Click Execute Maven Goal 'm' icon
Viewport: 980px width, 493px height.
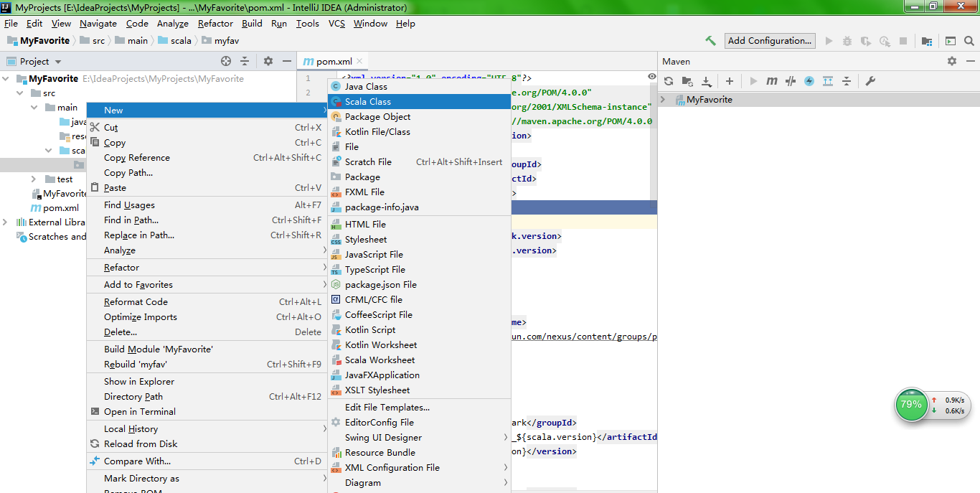coord(772,81)
